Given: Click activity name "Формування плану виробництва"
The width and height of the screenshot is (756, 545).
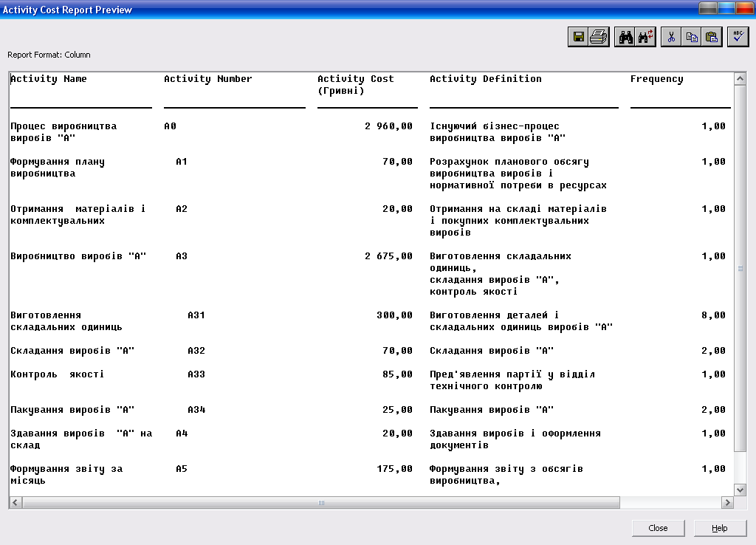Looking at the screenshot, I should tap(58, 168).
